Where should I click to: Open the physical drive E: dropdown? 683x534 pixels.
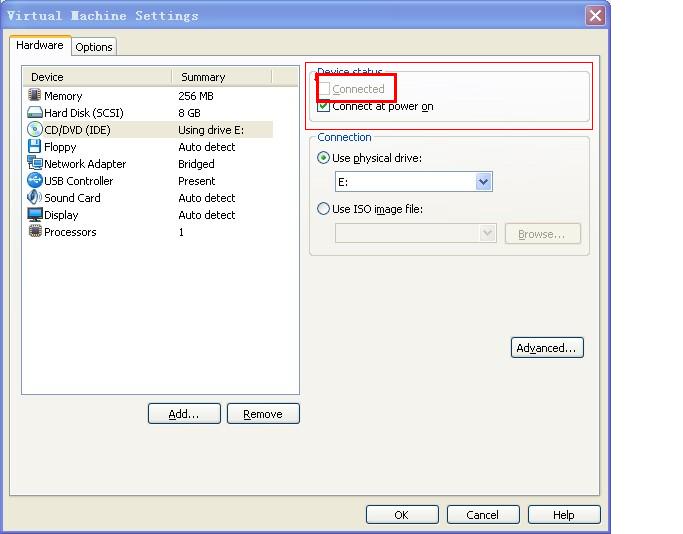(x=484, y=182)
